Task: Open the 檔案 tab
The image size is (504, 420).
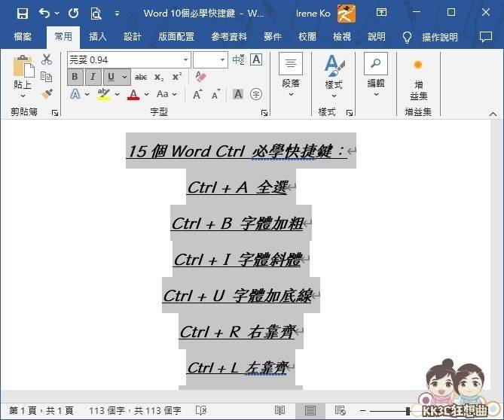Action: point(23,37)
